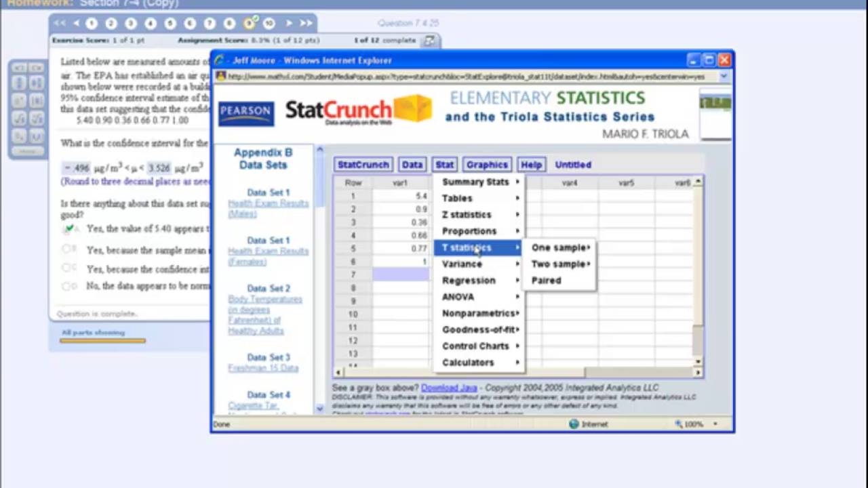Viewport: 868px width, 488px height.
Task: Open Control Charts menu entry
Action: [x=479, y=346]
